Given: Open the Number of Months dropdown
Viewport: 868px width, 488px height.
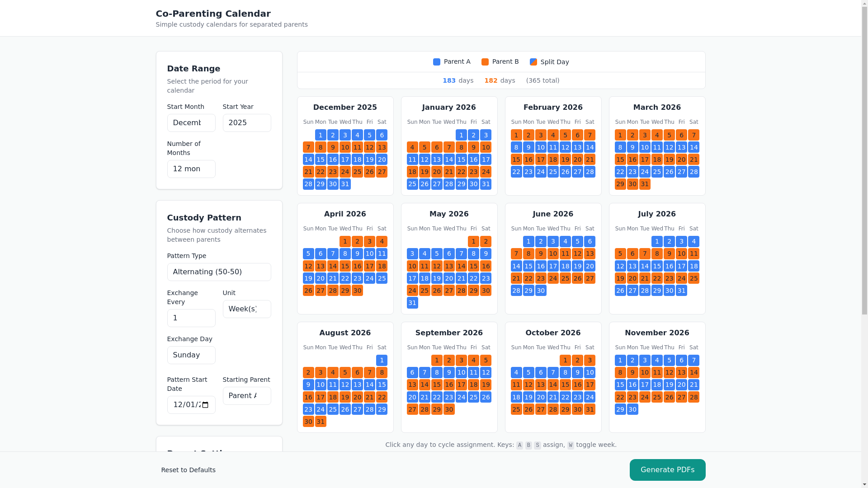Looking at the screenshot, I should coord(191,169).
